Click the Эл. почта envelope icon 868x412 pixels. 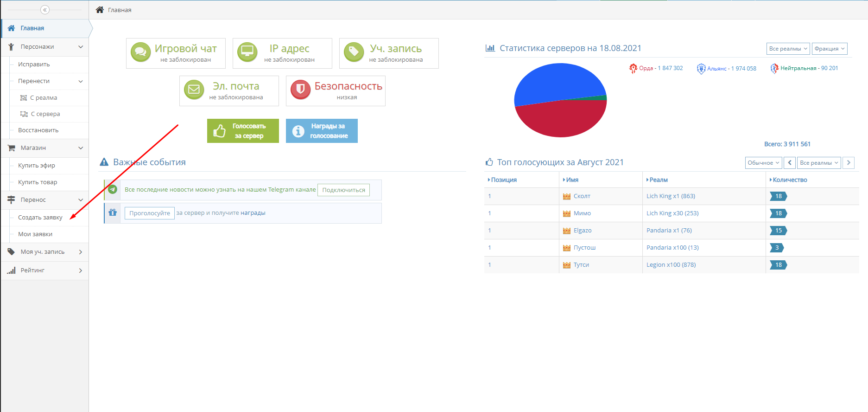194,90
